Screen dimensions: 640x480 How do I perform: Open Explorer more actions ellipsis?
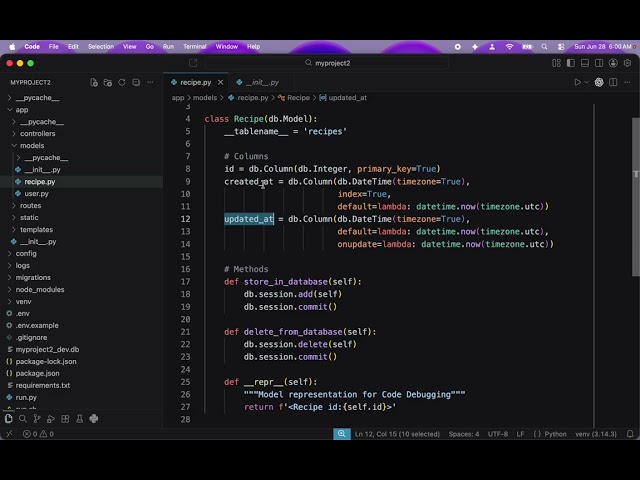(150, 82)
